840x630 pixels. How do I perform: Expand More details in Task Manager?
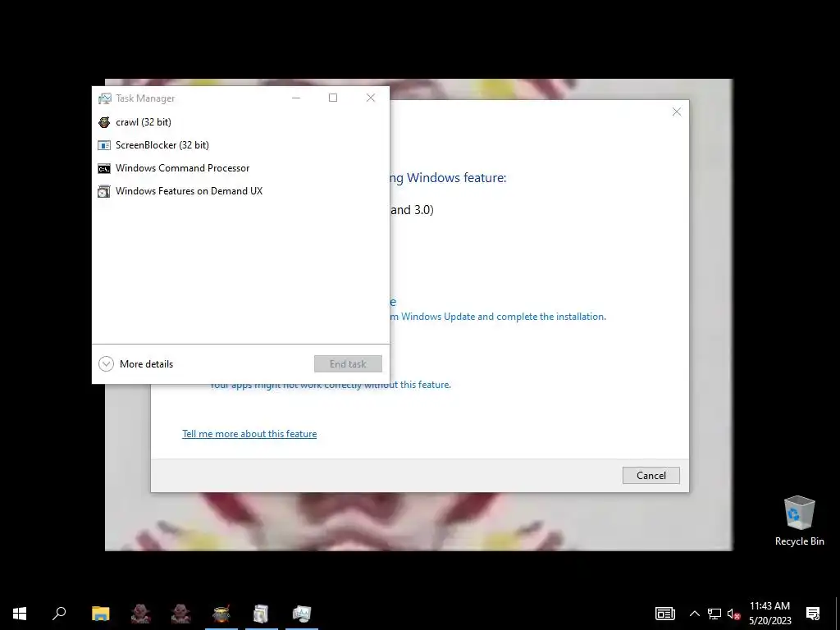136,364
